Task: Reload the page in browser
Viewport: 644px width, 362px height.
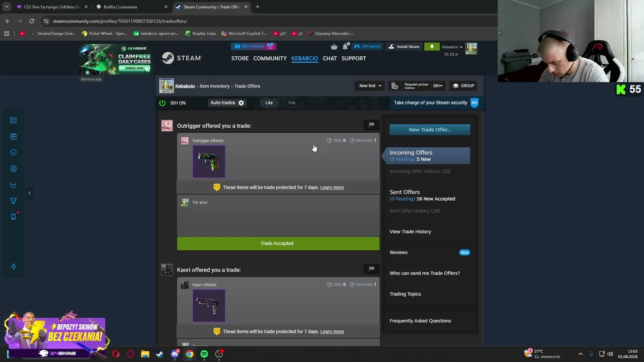Action: (x=32, y=21)
